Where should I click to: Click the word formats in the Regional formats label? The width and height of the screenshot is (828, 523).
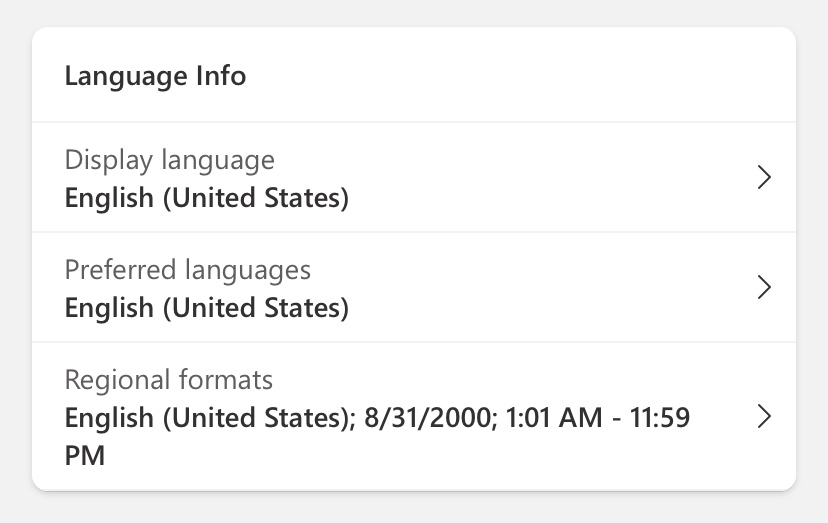click(x=225, y=380)
